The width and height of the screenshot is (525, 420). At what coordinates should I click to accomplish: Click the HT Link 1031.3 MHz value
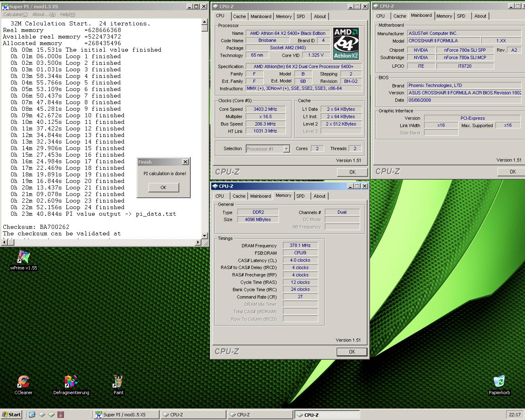point(266,131)
